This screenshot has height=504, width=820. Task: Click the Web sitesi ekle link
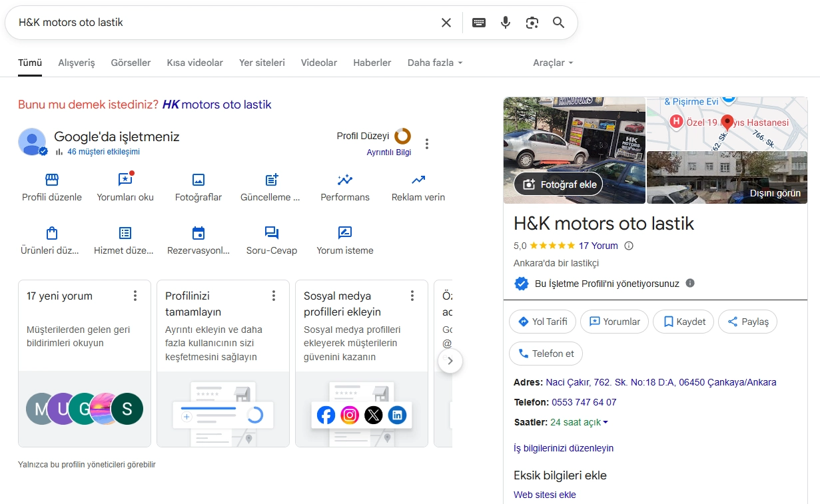point(544,495)
